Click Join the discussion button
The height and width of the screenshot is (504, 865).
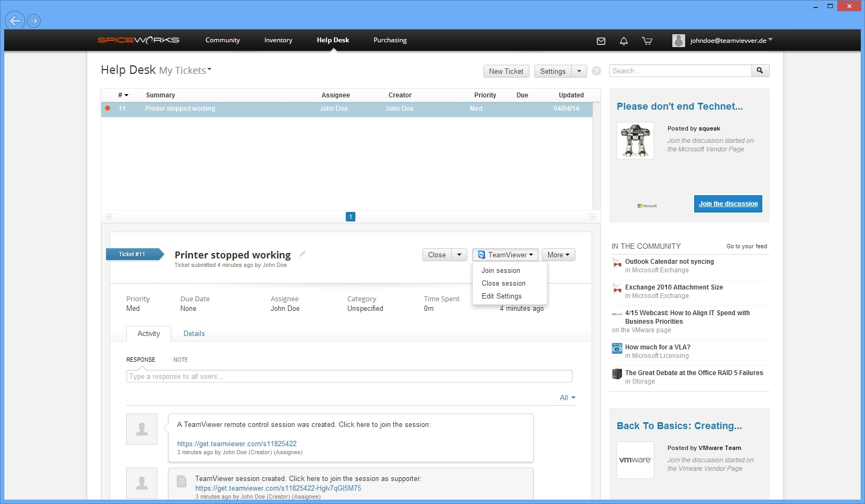[728, 204]
